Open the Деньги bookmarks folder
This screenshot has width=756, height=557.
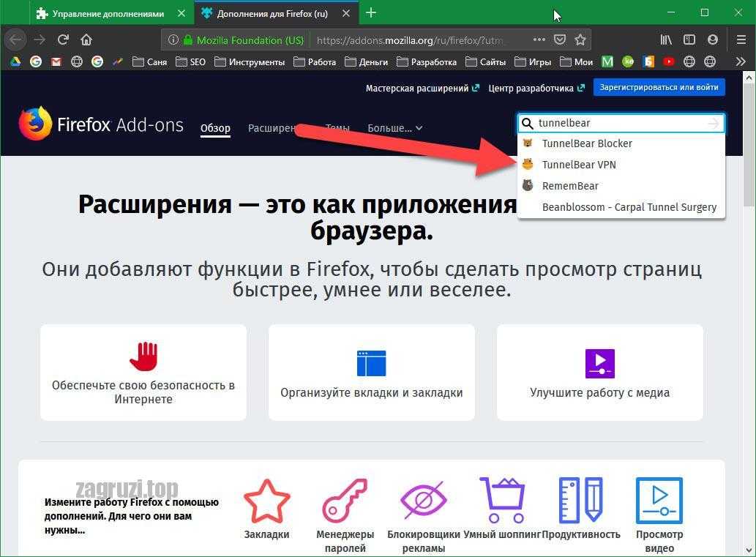[x=367, y=61]
